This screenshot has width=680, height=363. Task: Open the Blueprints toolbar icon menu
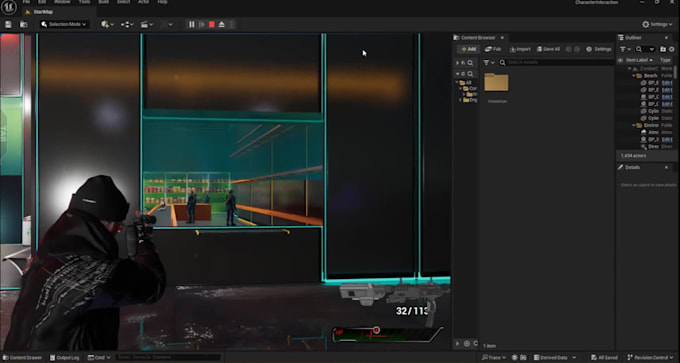[x=127, y=25]
